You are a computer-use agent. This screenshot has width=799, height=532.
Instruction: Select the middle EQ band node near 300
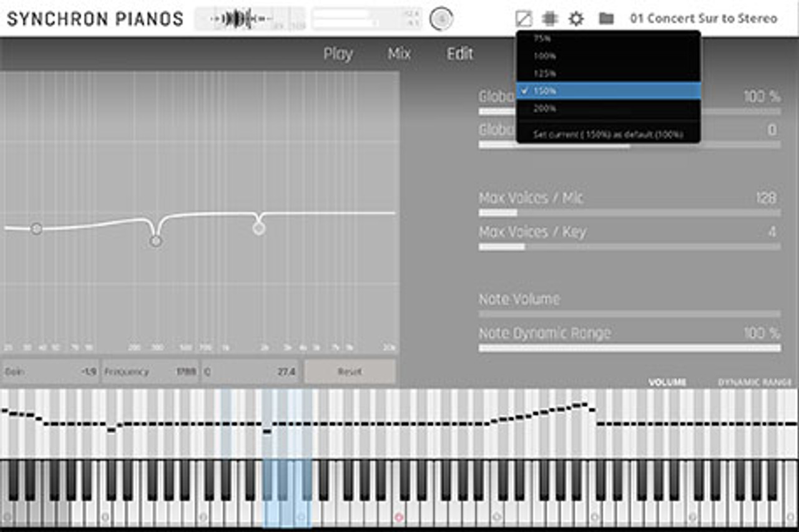(155, 241)
